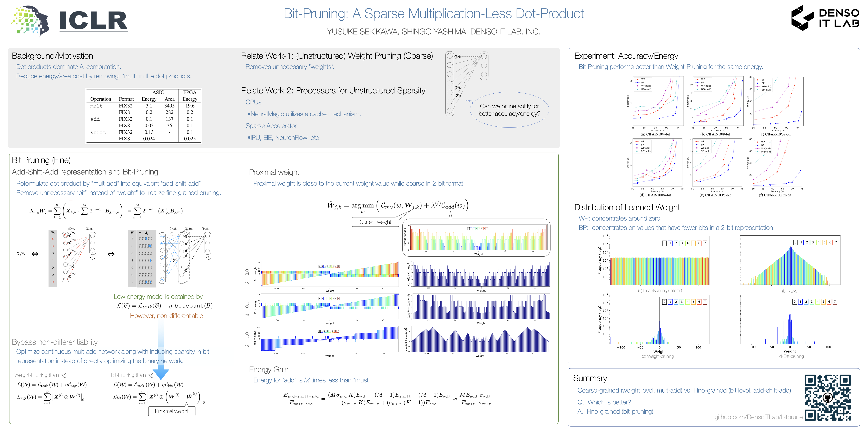Click the Bit-pruning distribution histogram
Viewport: 868px width, 434px height.
click(x=790, y=319)
